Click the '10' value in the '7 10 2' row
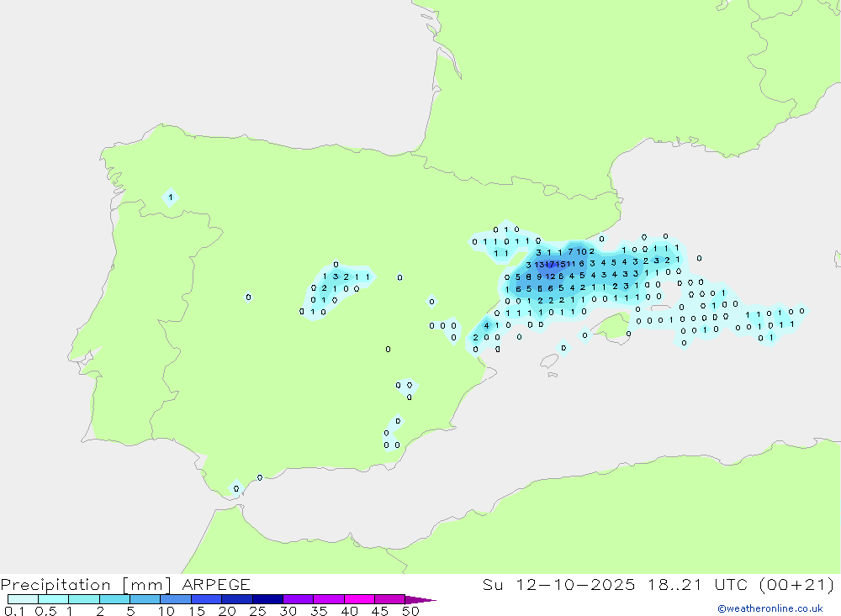 (582, 251)
